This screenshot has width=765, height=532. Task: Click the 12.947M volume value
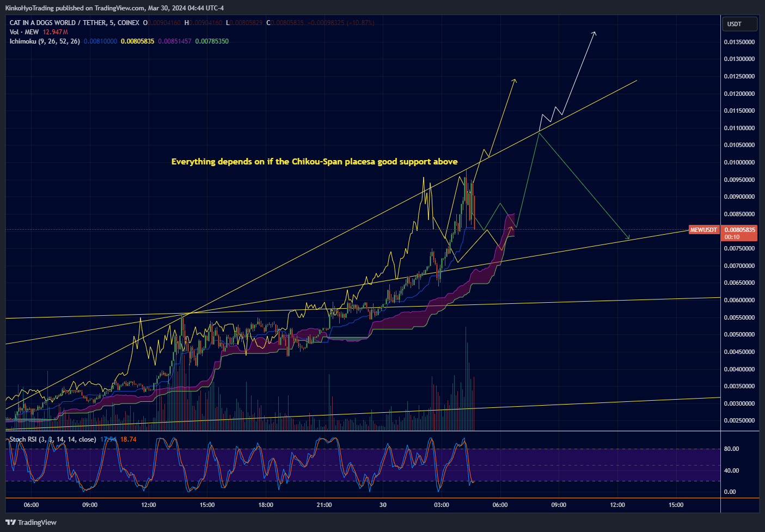(56, 32)
